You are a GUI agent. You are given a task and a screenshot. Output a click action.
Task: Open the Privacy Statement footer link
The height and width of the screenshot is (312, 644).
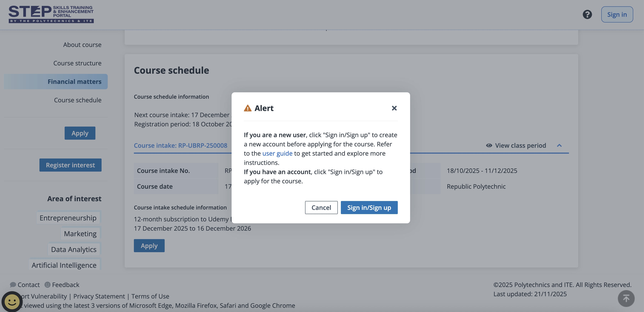pos(99,296)
